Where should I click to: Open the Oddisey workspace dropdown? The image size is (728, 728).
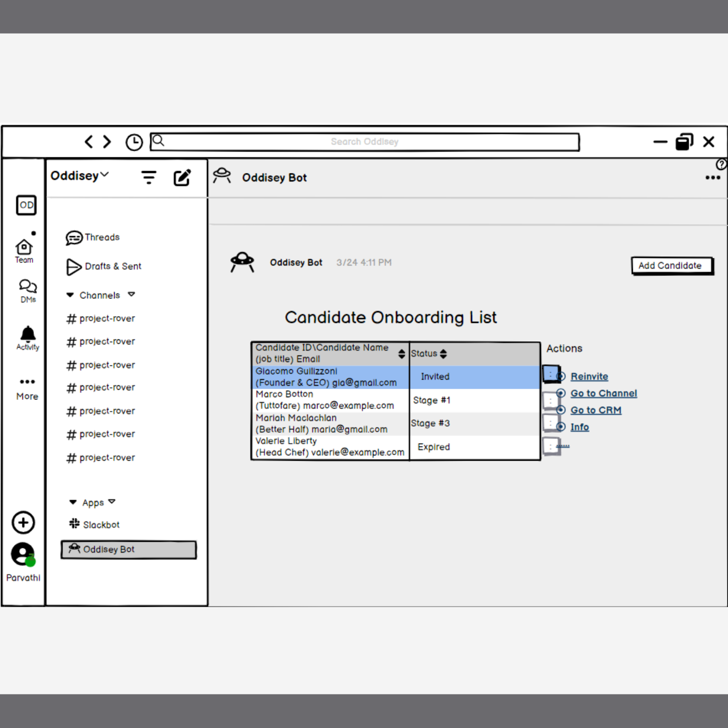tap(80, 176)
